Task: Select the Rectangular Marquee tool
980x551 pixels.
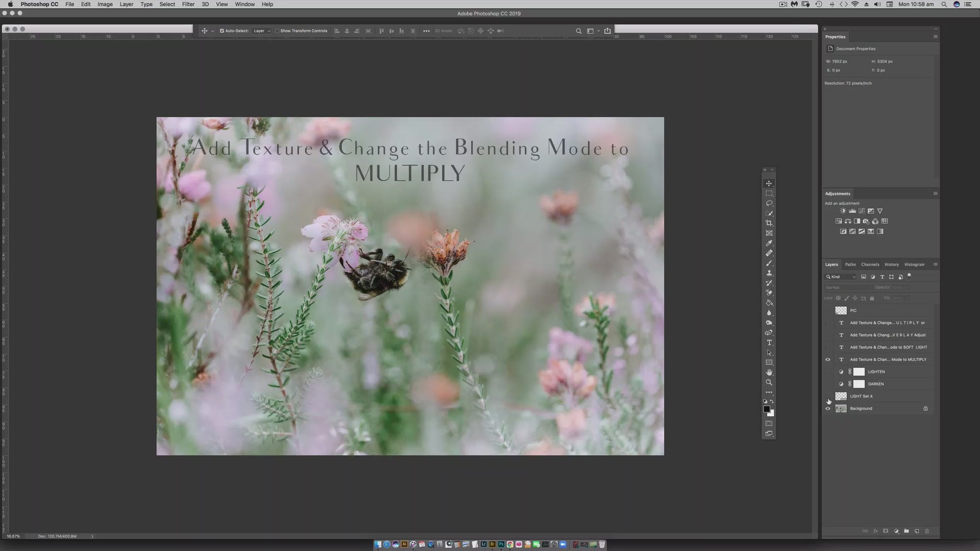Action: 769,193
